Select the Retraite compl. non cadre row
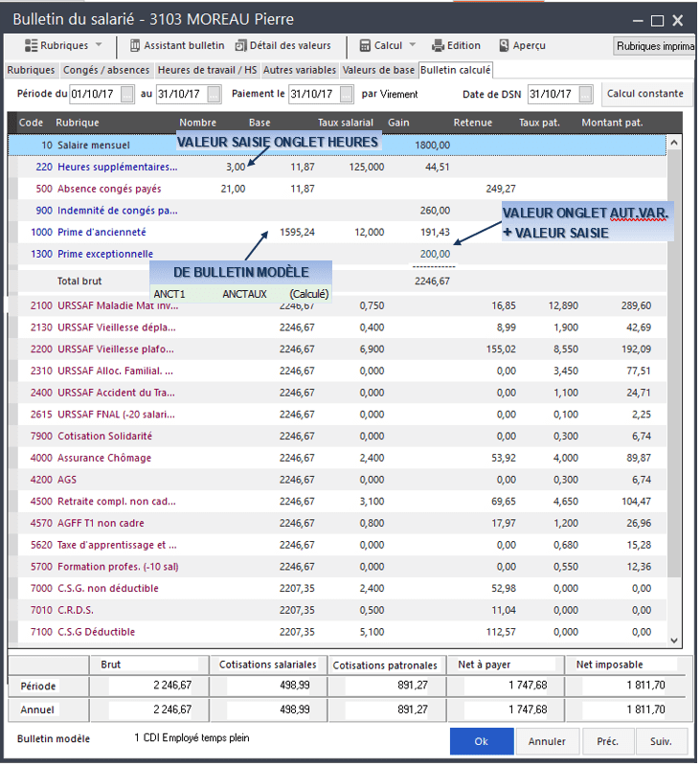Viewport: 700px width, 766px height. click(337, 502)
